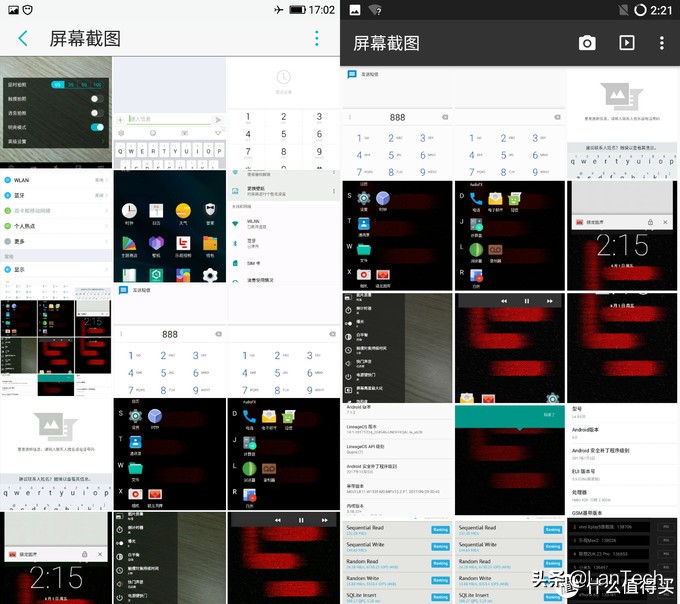680x604 pixels.
Task: Open the 2:15 lock screen screenshot in left gallery
Action: tap(56, 558)
